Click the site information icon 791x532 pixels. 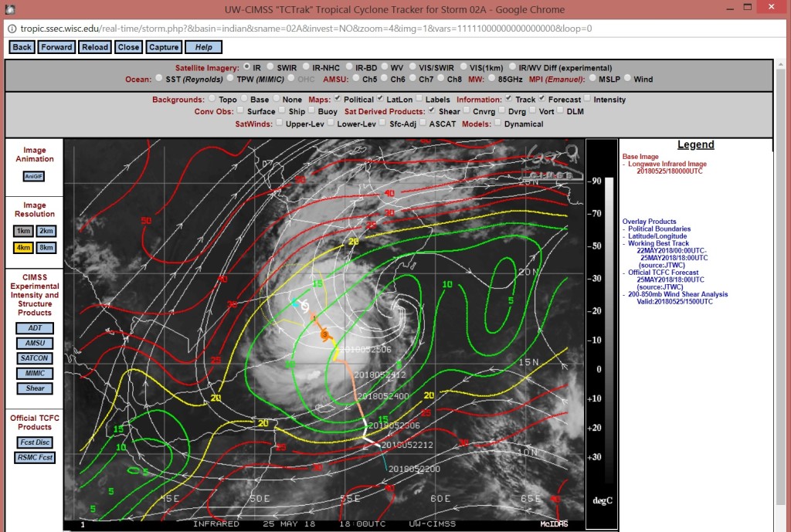12,29
